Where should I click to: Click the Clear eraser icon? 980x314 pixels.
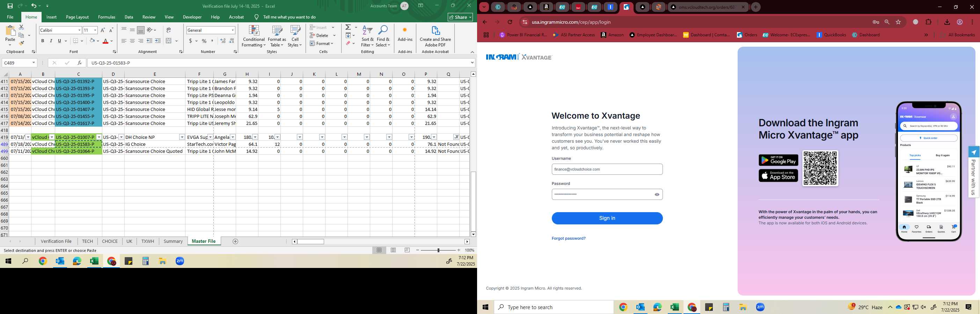[348, 43]
